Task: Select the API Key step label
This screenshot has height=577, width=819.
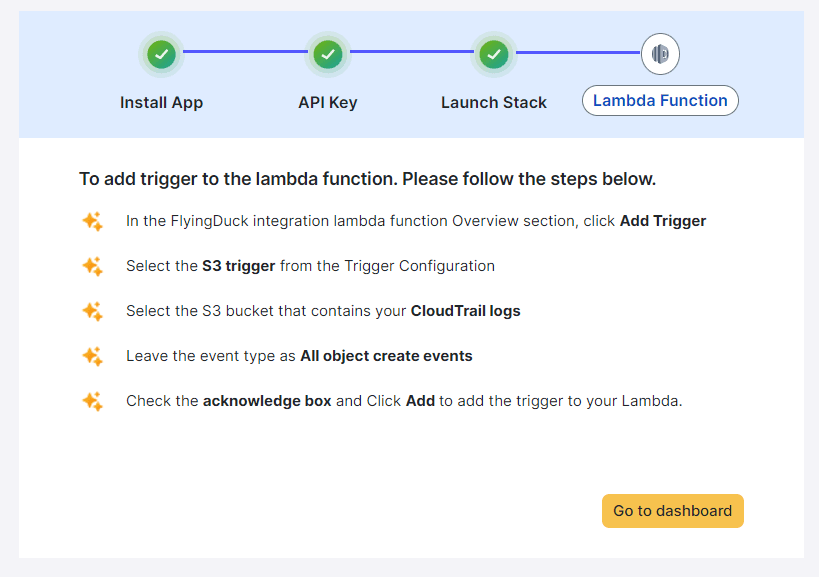Action: [x=327, y=102]
